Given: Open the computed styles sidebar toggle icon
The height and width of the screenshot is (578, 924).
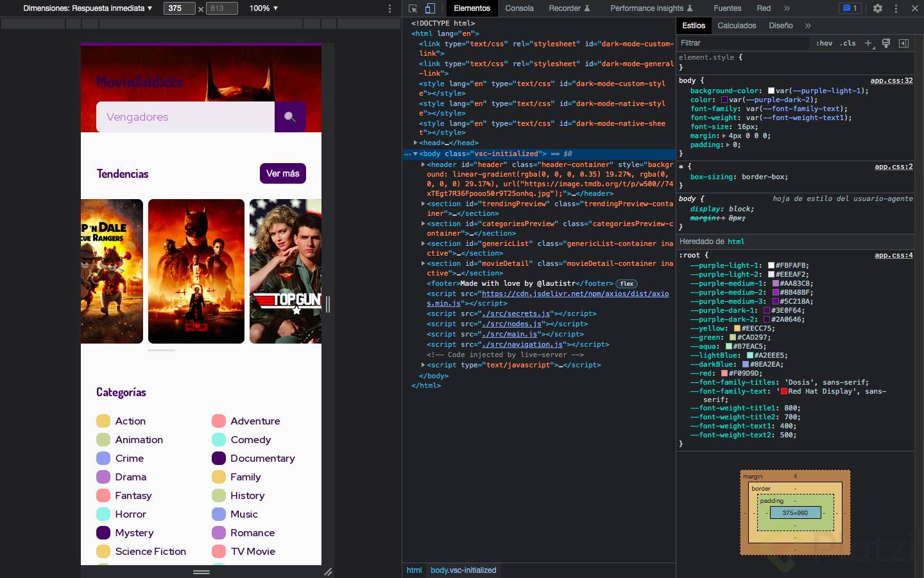Looking at the screenshot, I should click(903, 43).
